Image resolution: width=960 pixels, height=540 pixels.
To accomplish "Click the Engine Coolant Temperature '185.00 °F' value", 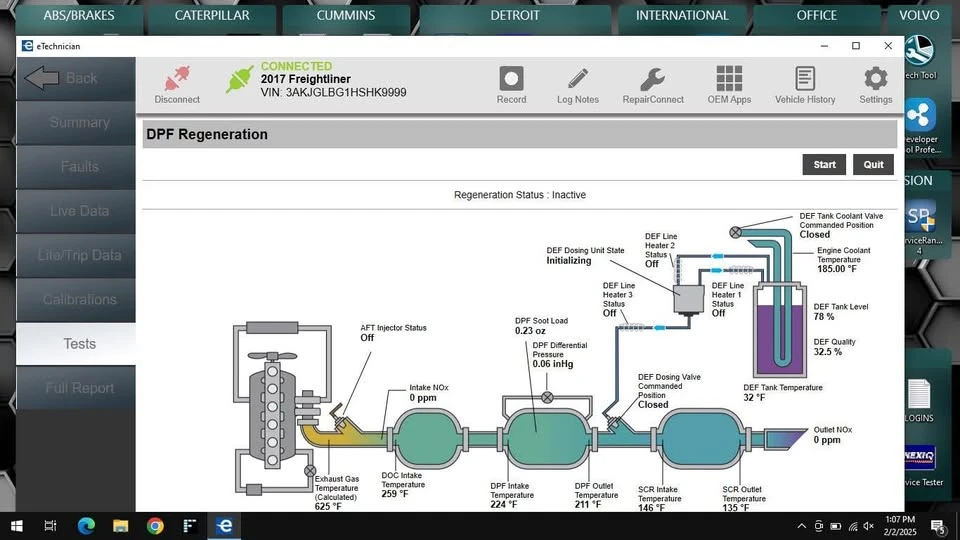I will point(837,269).
